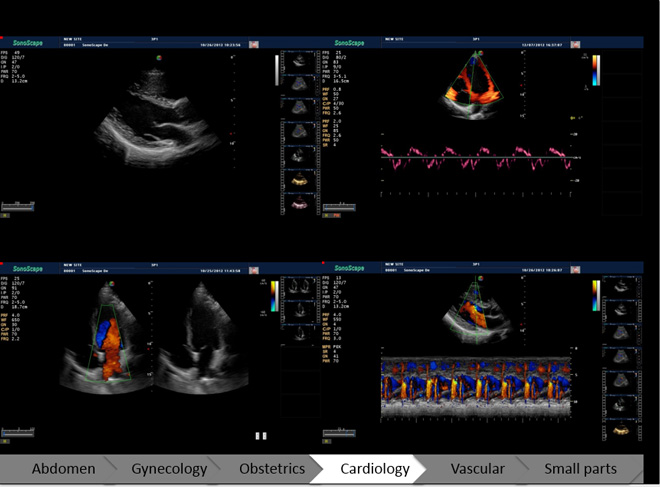Click the header icon right of the waveform panel's date
Viewport: 660px width, 487px height.
point(575,44)
